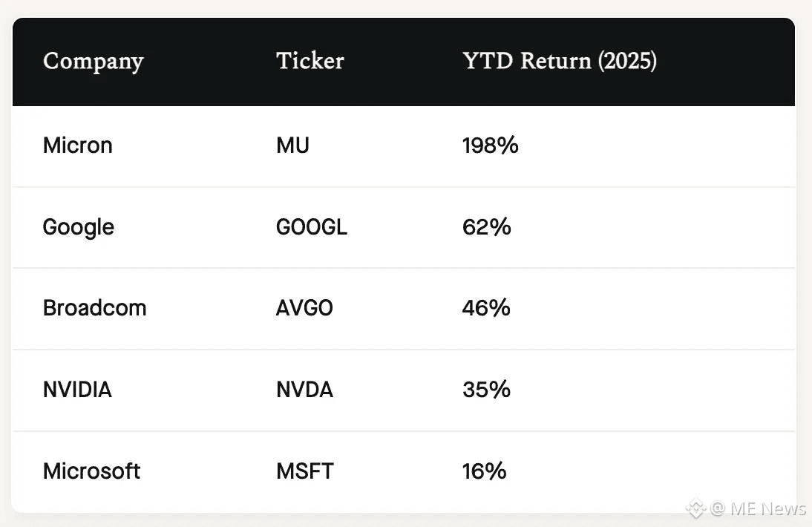Viewport: 812px width, 527px height.
Task: Click Microsoft's 16% return value
Action: pos(484,471)
